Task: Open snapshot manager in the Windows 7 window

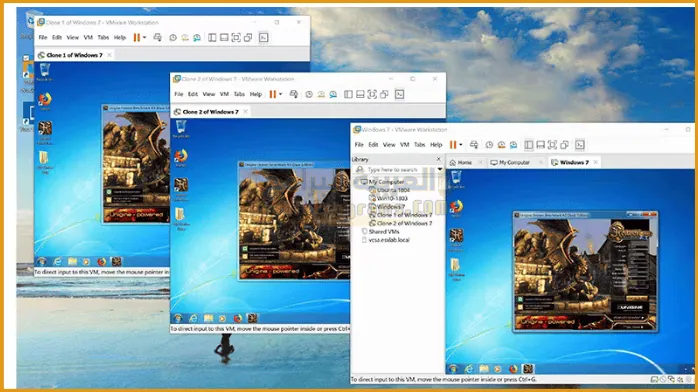Action: coord(513,145)
